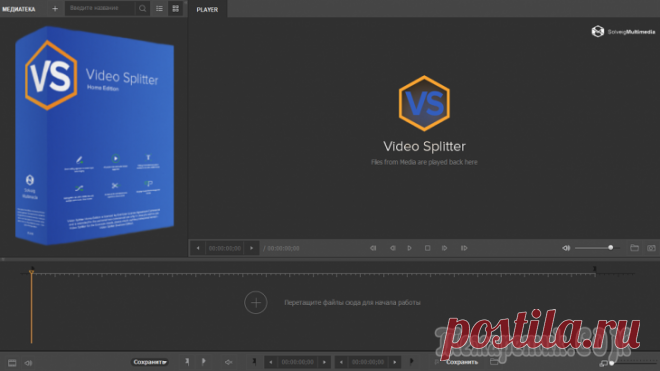The width and height of the screenshot is (660, 371).
Task: Advance one frame forward in player
Action: tap(444, 248)
